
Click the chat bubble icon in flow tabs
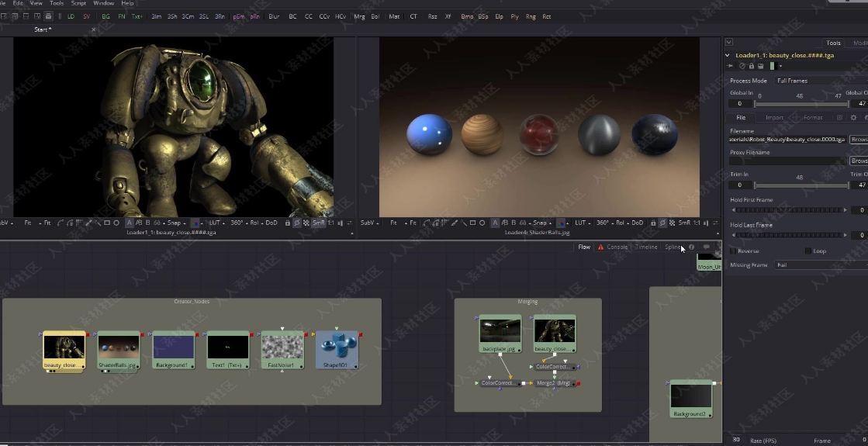(707, 247)
